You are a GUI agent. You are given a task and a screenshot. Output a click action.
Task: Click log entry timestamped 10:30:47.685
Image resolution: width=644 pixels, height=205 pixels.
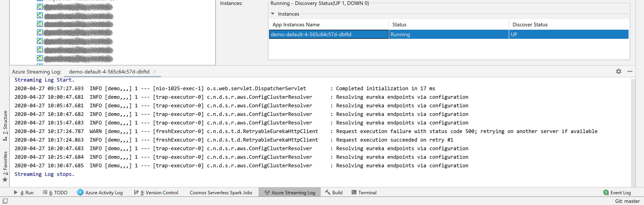point(241,166)
